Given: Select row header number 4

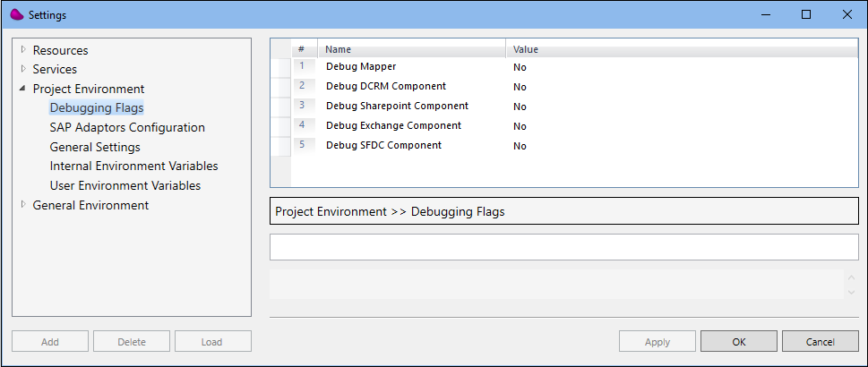Looking at the screenshot, I should tap(302, 125).
